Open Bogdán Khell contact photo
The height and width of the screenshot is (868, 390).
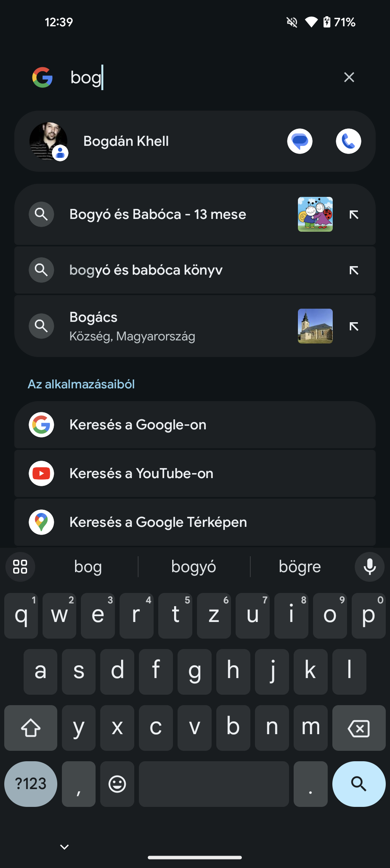(48, 141)
